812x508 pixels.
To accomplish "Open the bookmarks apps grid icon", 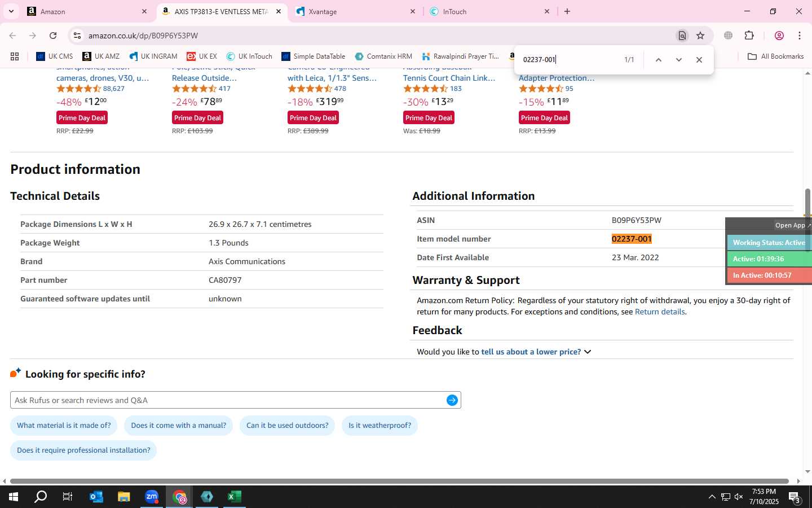I will click(x=15, y=56).
